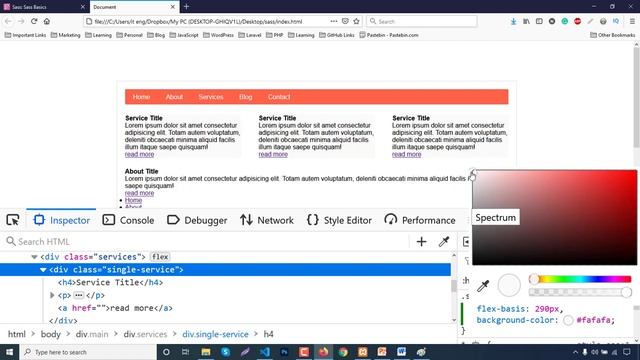Click Services in the orange navigation bar
Screen dimensions: 640x360
coord(211,97)
